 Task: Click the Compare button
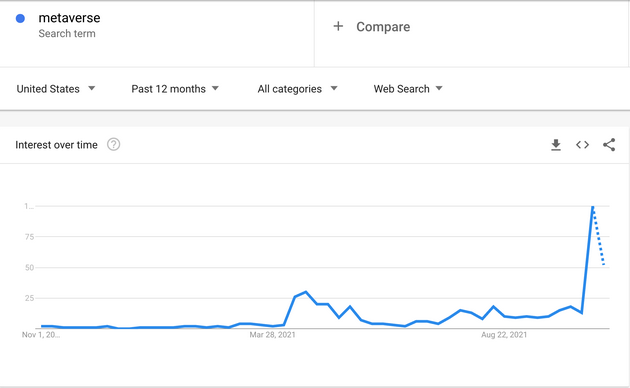tap(372, 27)
